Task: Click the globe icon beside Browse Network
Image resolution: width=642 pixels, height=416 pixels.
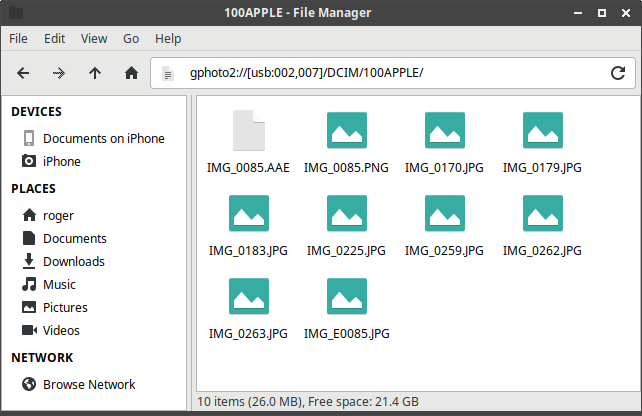Action: pyautogui.click(x=29, y=384)
